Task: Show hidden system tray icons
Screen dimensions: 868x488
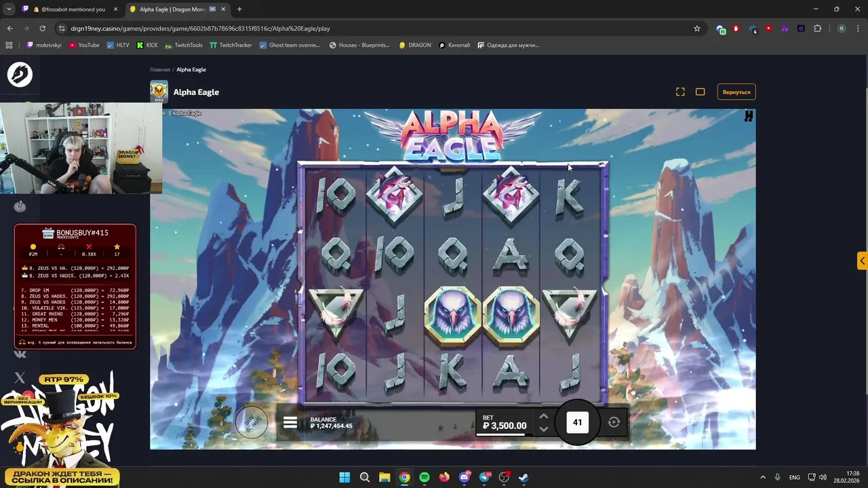Action: coord(763,477)
